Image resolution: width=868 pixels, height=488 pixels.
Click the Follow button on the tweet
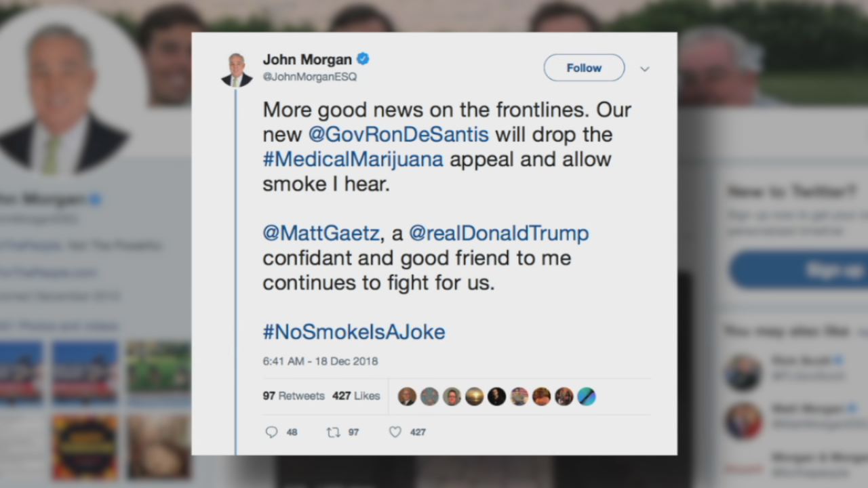pyautogui.click(x=584, y=68)
